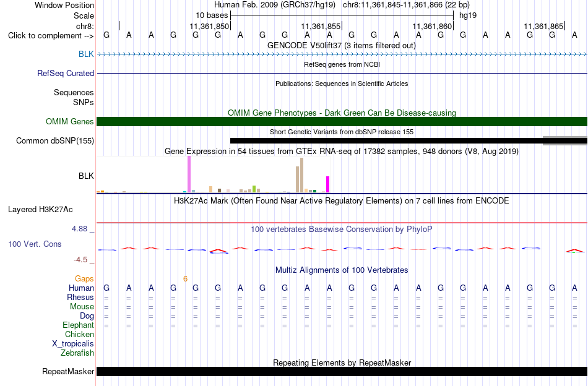Viewport: 588px width, 386px height.
Task: Click the 'Click to complement -->' label
Action: point(51,36)
